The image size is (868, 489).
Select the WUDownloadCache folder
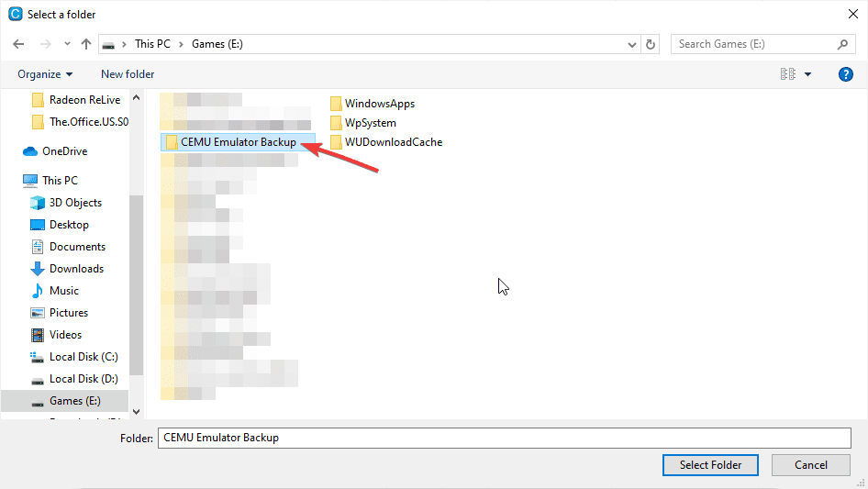pos(393,142)
